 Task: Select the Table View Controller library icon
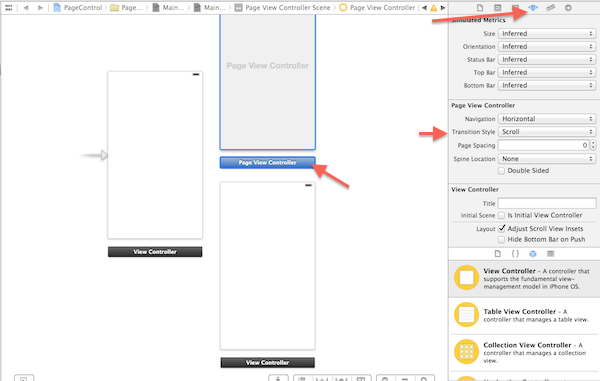click(x=466, y=314)
